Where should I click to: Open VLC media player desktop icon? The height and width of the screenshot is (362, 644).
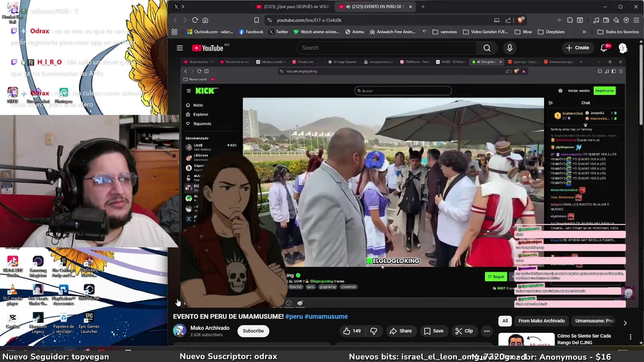tap(13, 296)
